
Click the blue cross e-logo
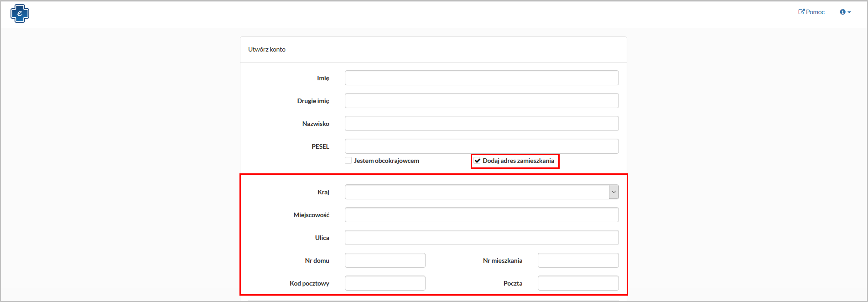pos(20,13)
